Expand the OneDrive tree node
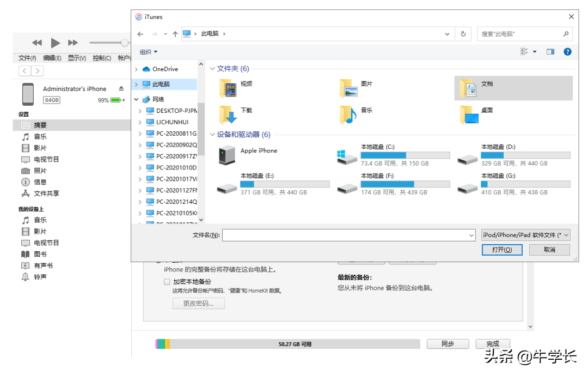This screenshot has height=375, width=588. (x=137, y=69)
